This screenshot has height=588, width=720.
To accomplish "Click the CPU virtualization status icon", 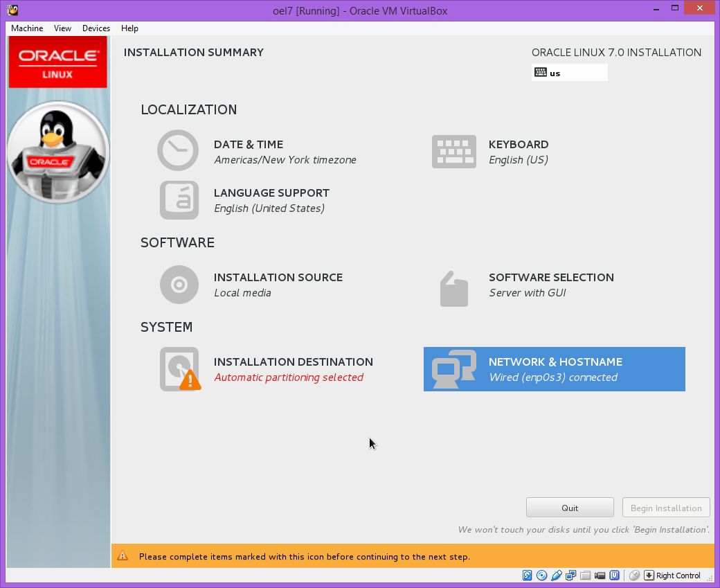I will click(x=614, y=575).
